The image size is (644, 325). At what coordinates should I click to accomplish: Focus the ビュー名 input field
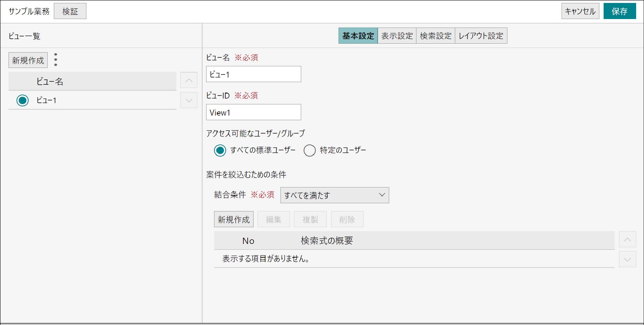click(254, 74)
